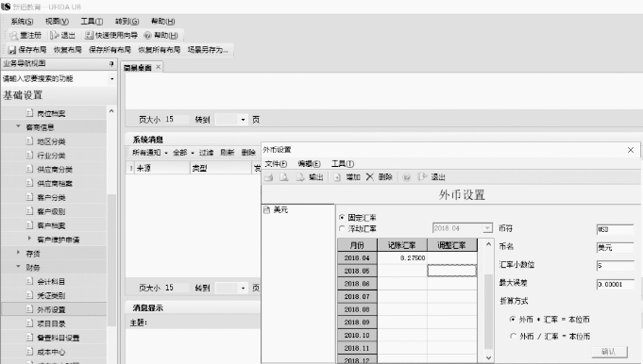The image size is (643, 364).
Task: Open the function search dropdown arrow
Action: tap(111, 78)
